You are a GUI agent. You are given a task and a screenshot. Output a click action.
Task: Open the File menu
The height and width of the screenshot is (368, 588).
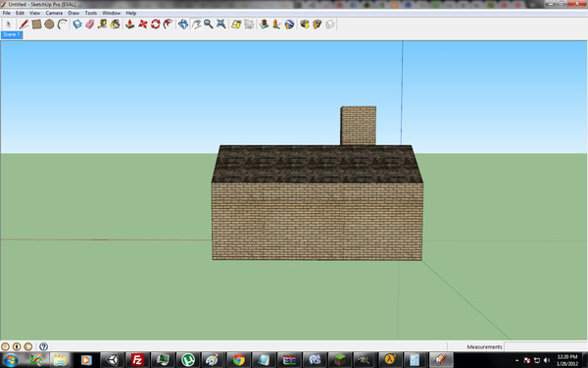click(x=7, y=13)
